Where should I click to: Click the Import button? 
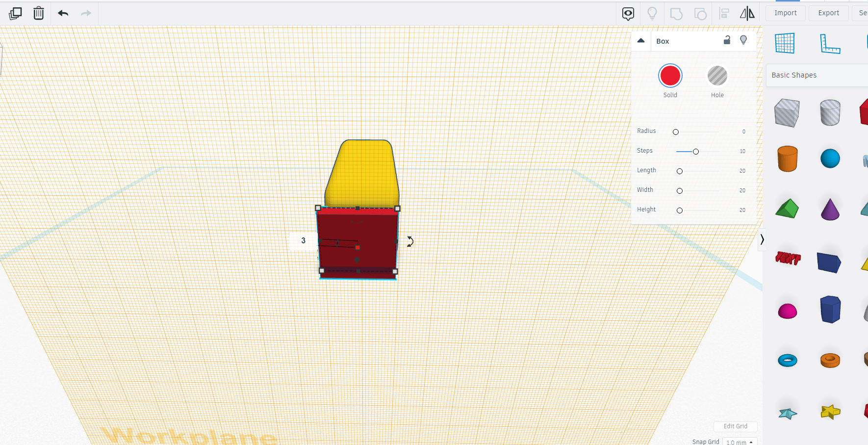coord(786,13)
